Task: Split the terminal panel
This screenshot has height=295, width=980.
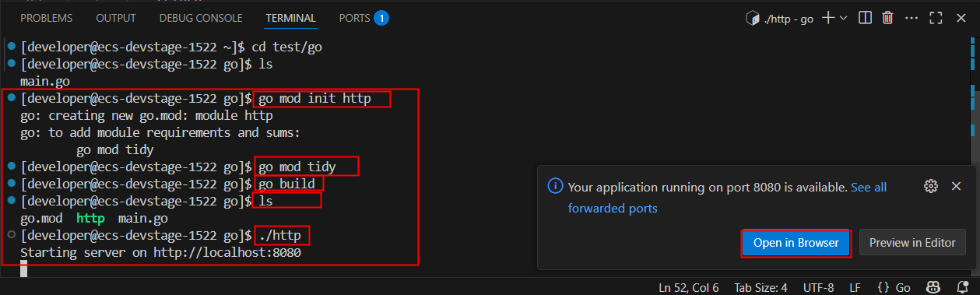Action: coord(865,18)
